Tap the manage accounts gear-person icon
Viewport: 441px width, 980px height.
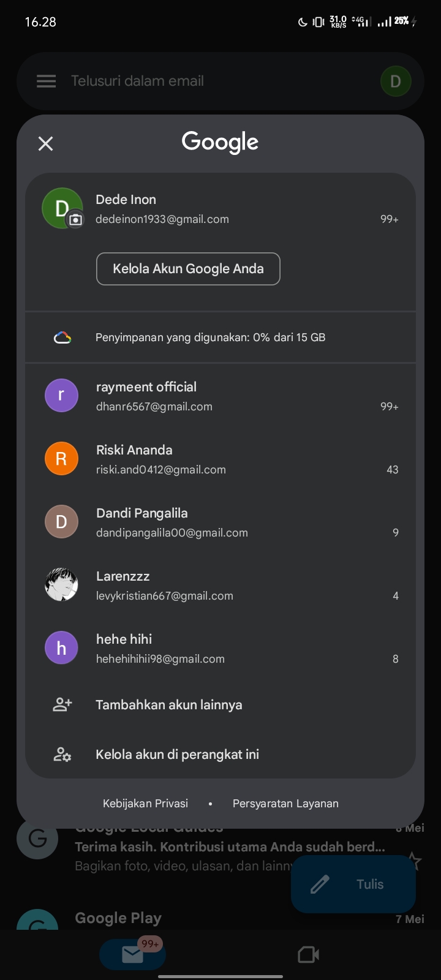[62, 755]
